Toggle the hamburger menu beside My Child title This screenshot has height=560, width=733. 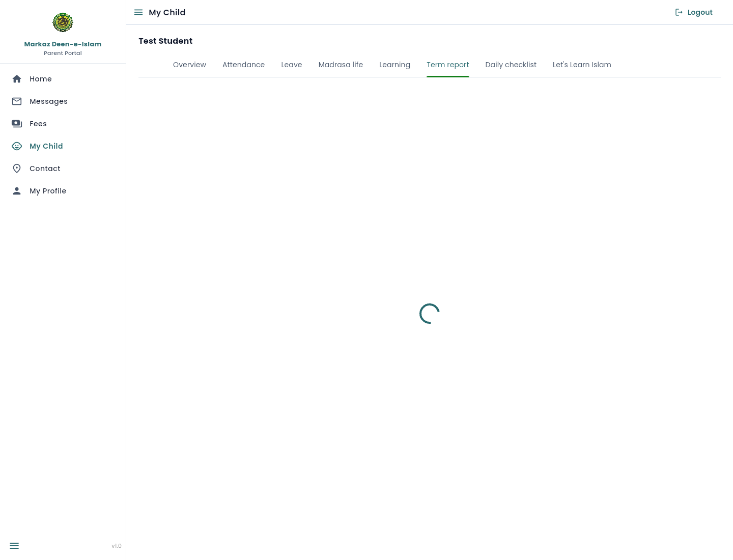click(x=138, y=12)
